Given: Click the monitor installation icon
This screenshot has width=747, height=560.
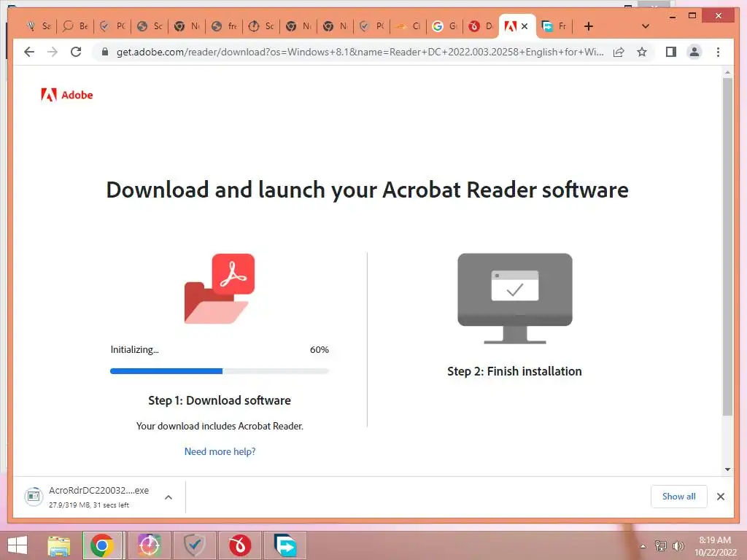Looking at the screenshot, I should click(x=514, y=298).
